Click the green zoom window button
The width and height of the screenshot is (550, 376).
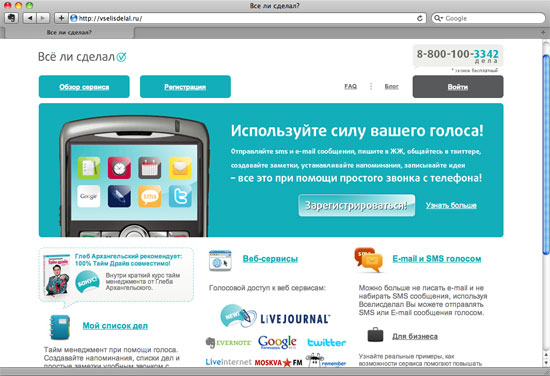(x=29, y=5)
